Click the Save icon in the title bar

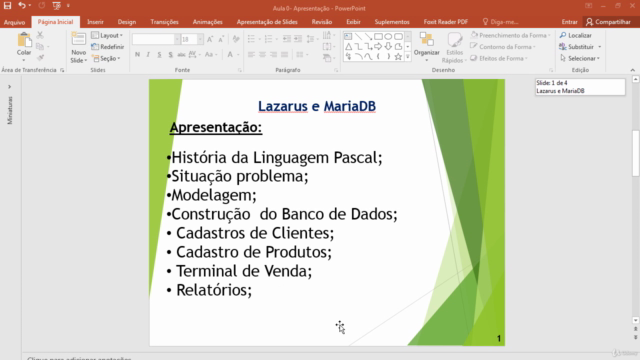[x=7, y=5]
